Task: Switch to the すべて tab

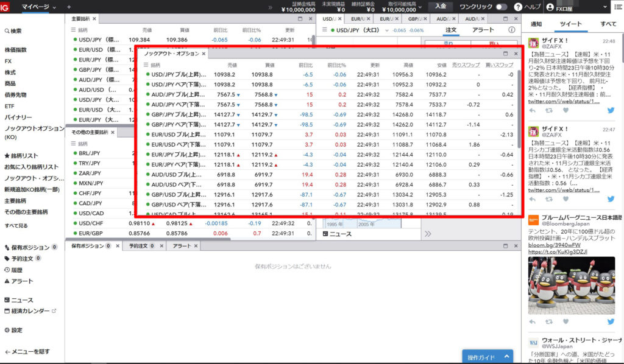Action: pyautogui.click(x=608, y=24)
